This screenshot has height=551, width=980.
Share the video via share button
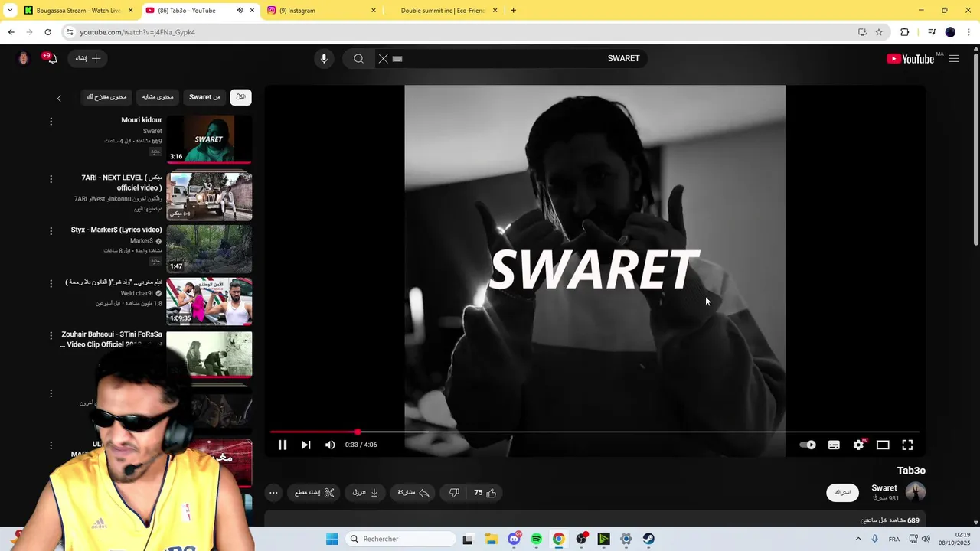413,493
